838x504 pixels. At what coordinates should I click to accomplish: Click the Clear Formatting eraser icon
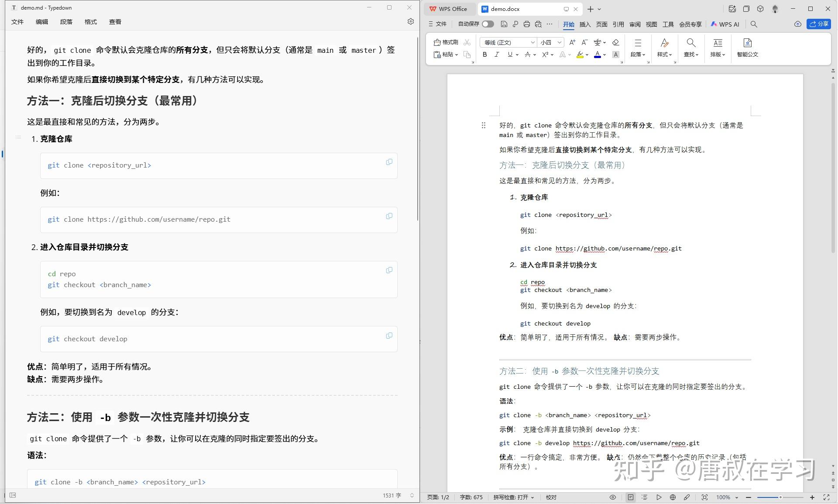click(615, 42)
